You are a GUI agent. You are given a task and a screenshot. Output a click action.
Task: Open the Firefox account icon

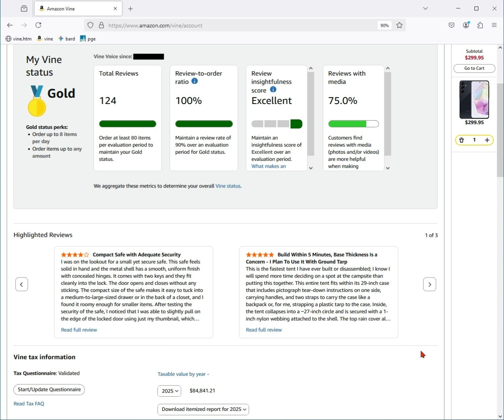coord(466,25)
